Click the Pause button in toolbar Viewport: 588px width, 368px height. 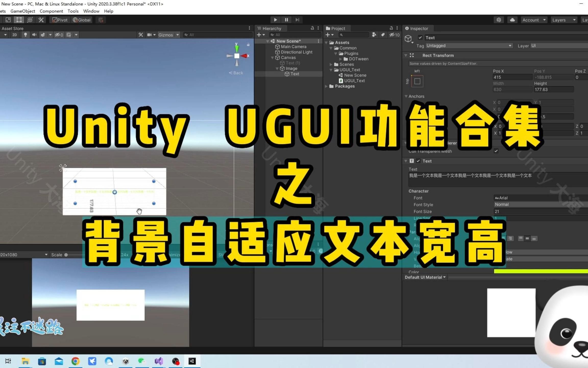point(286,19)
